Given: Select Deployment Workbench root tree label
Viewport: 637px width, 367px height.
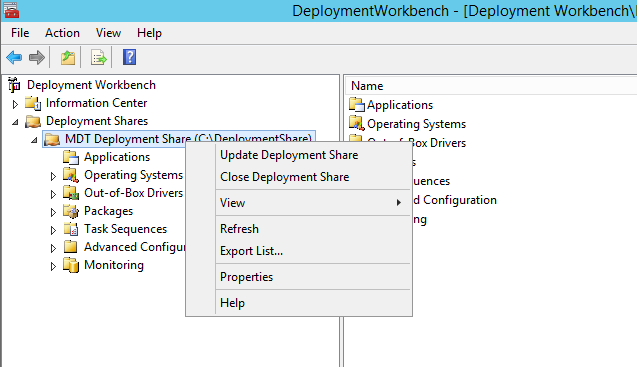Looking at the screenshot, I should coord(91,85).
